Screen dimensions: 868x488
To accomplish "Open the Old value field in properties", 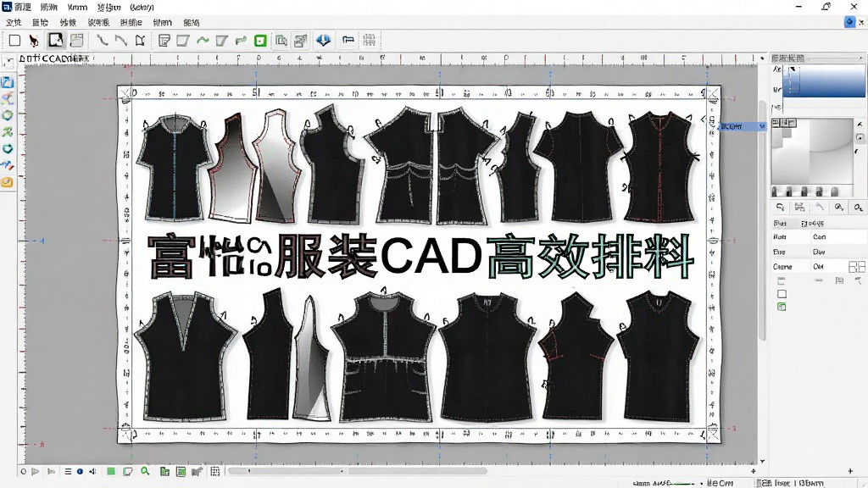I will coord(829,267).
